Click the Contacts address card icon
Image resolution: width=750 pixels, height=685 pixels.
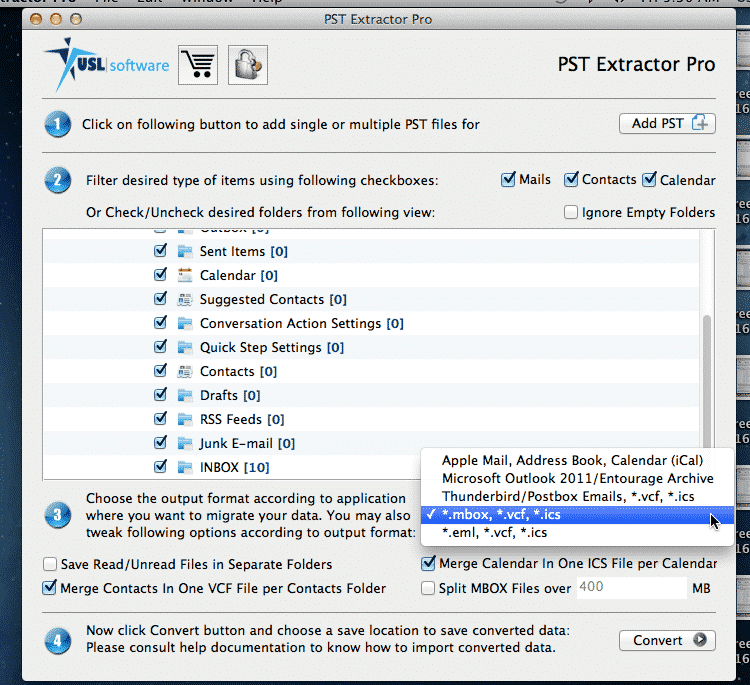point(185,372)
